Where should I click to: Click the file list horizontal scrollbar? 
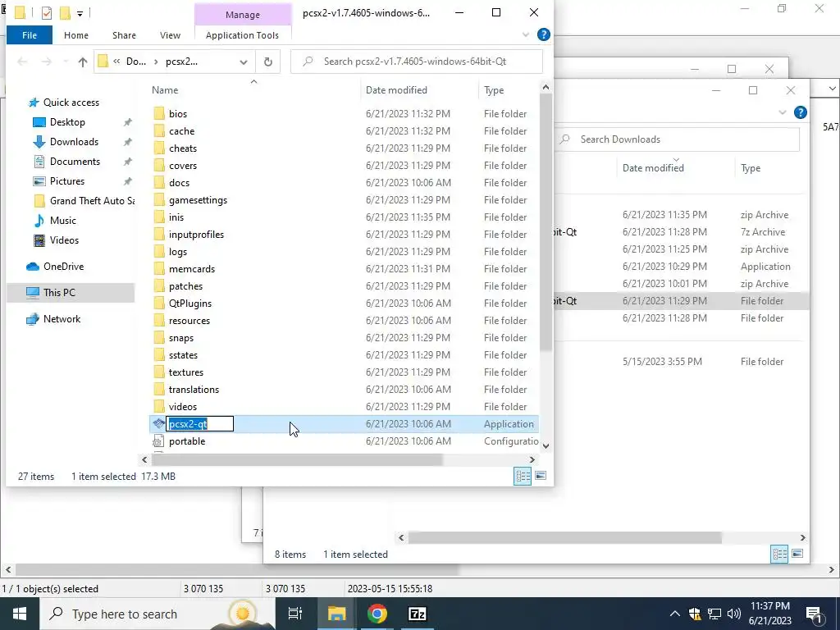[297, 459]
